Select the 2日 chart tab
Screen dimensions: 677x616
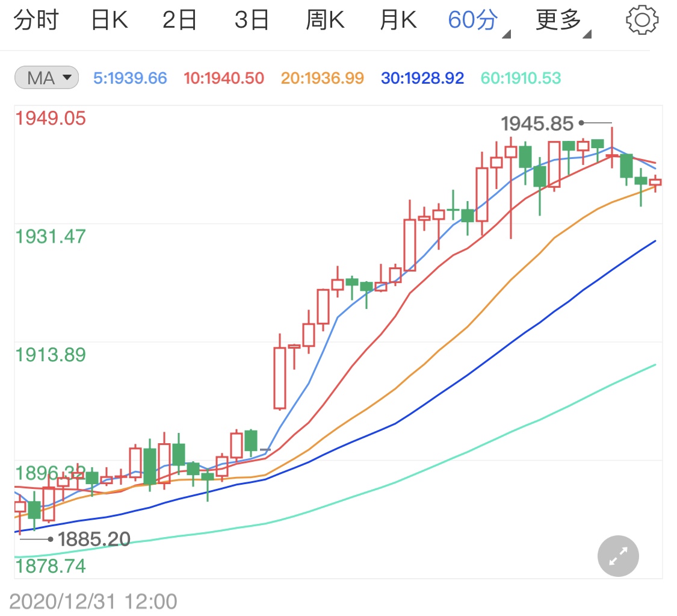point(179,20)
